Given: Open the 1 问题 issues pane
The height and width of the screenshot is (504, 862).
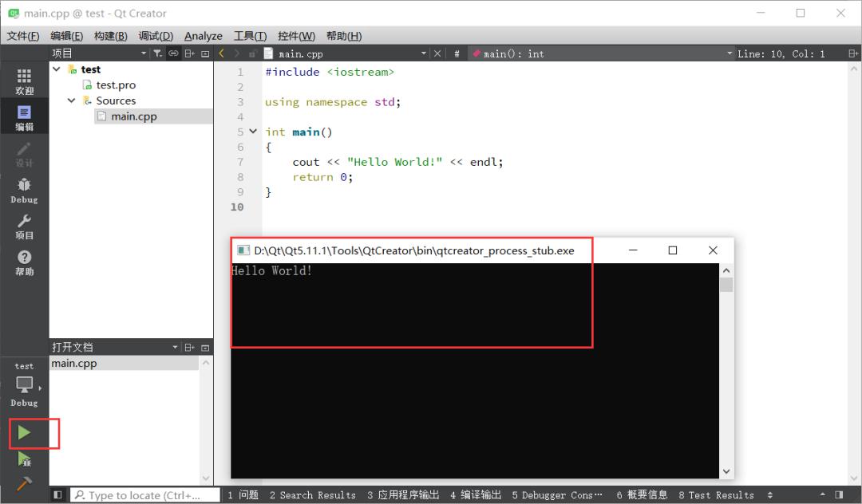Looking at the screenshot, I should pos(243,494).
